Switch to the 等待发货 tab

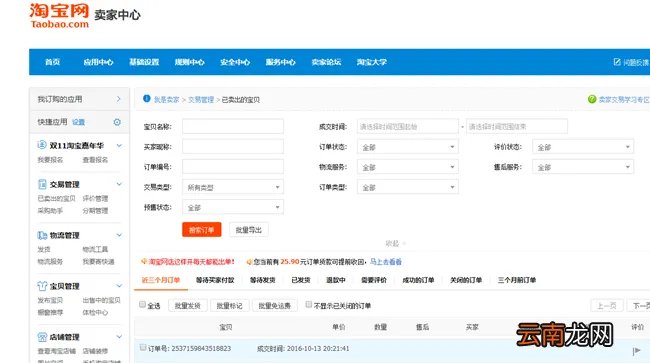pyautogui.click(x=262, y=280)
